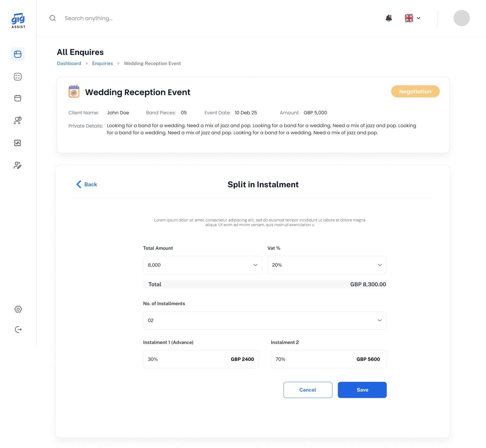Click the Instalment 2 percentage field

click(x=329, y=359)
